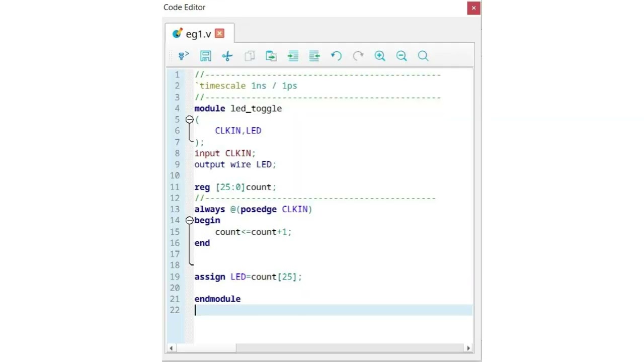Decrease indent with the outdent icon
The height and width of the screenshot is (362, 644).
click(x=314, y=56)
